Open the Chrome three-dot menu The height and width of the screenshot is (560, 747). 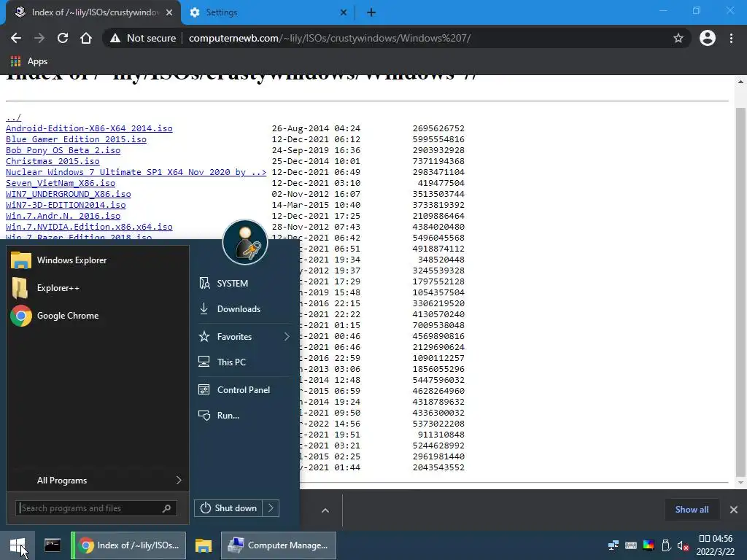(x=731, y=38)
